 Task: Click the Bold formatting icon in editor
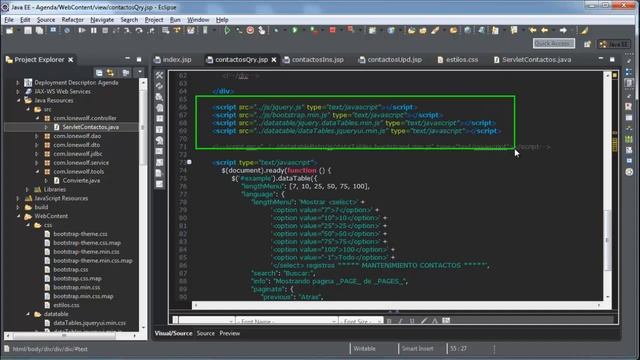[x=389, y=322]
